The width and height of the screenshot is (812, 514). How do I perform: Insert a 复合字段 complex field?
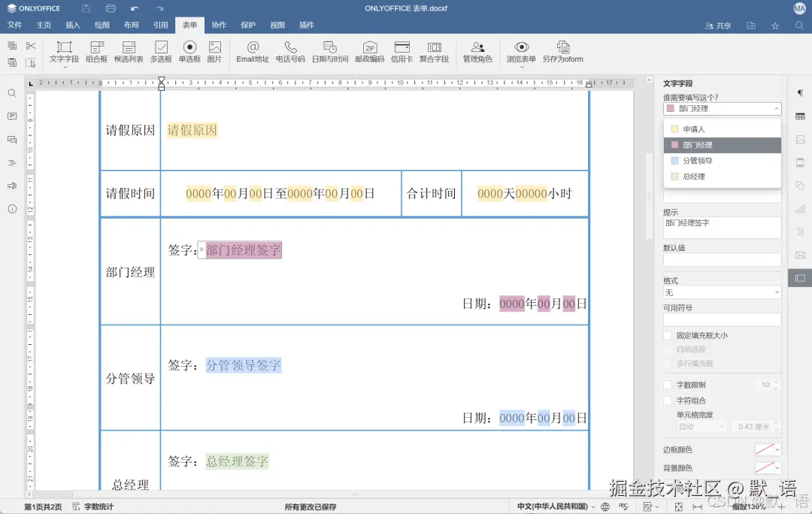tap(434, 52)
